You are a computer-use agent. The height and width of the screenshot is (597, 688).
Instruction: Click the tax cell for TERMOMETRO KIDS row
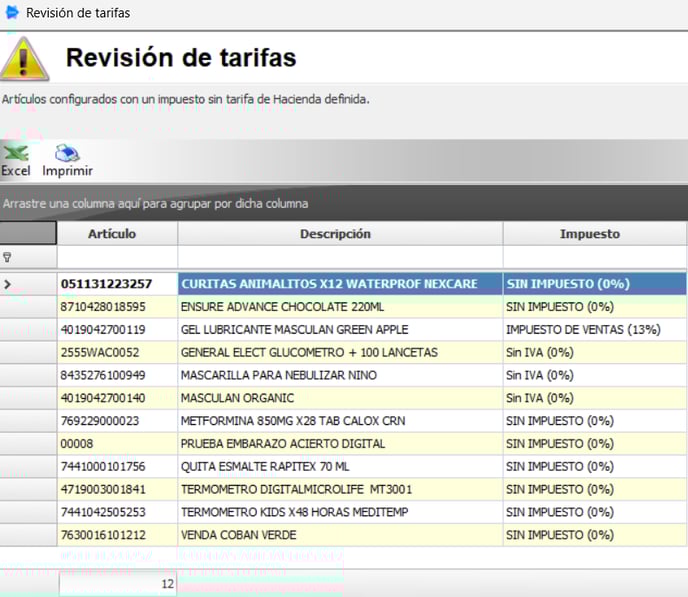click(595, 512)
